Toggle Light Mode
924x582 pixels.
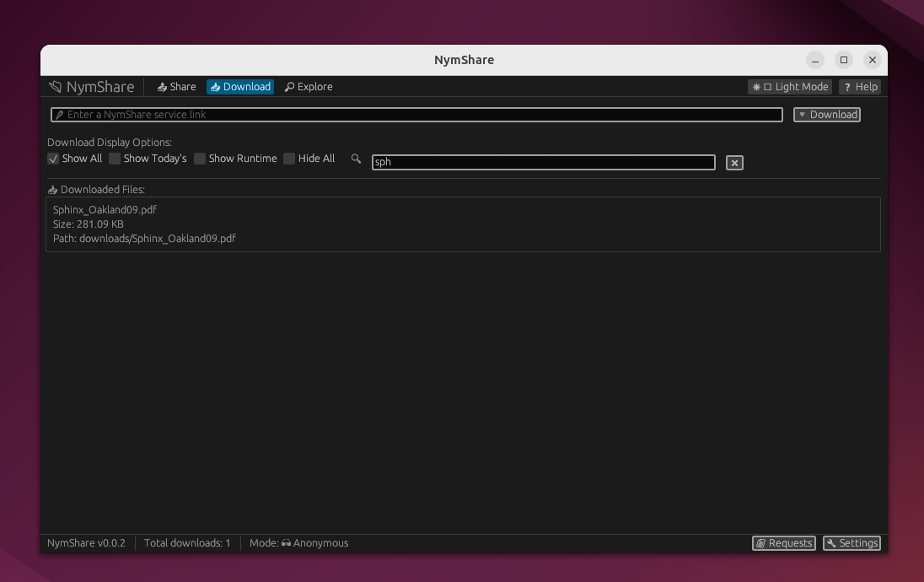point(790,87)
